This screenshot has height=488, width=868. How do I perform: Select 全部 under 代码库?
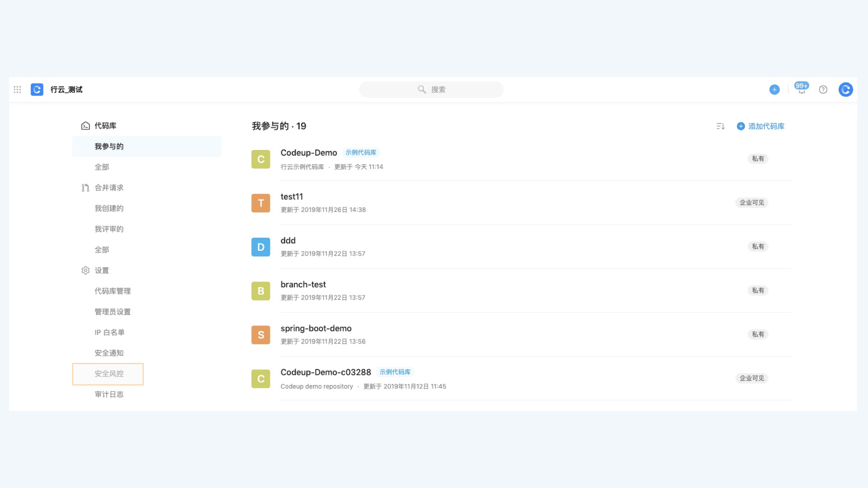click(102, 167)
